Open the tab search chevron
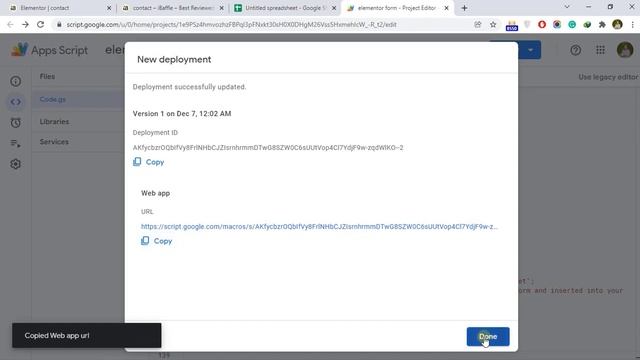The image size is (640, 360). click(x=567, y=7)
